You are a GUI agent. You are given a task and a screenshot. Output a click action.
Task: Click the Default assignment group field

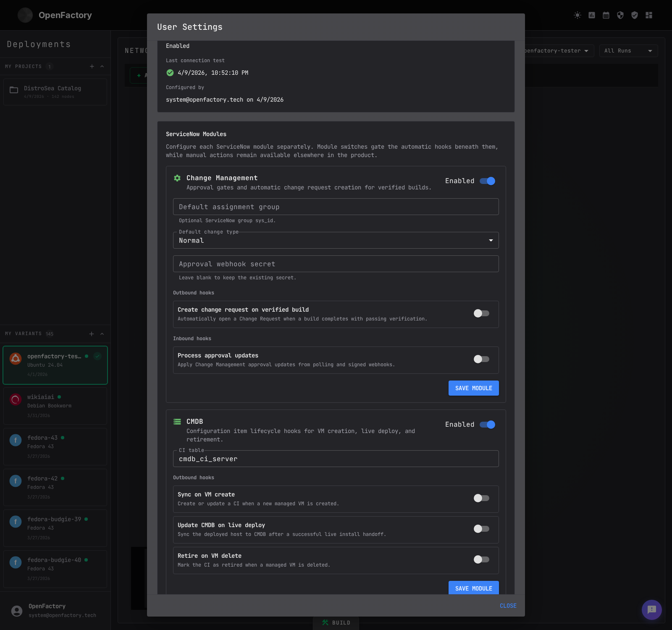(x=336, y=207)
